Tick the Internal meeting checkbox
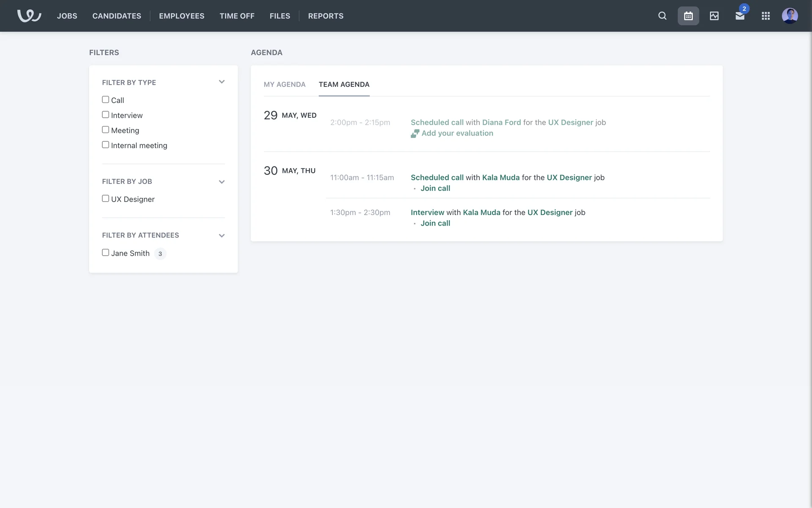Screen dimensions: 812x508 (x=105, y=145)
